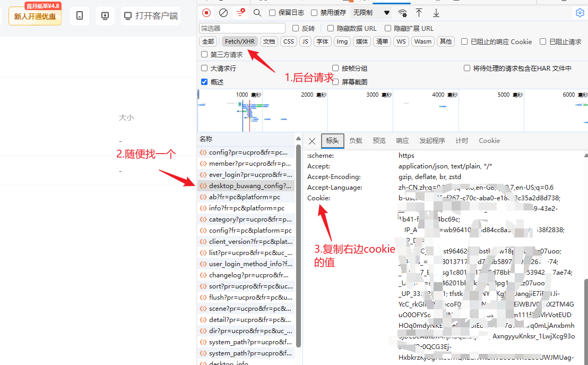This screenshot has height=365, width=588.
Task: Switch to the 响应 tab
Action: (x=402, y=141)
